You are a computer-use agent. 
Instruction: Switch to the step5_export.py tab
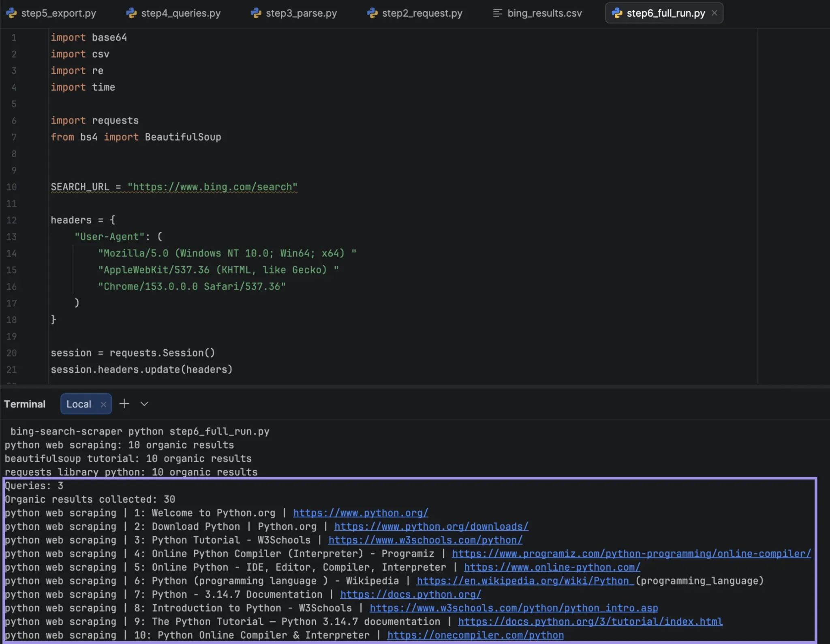[51, 13]
